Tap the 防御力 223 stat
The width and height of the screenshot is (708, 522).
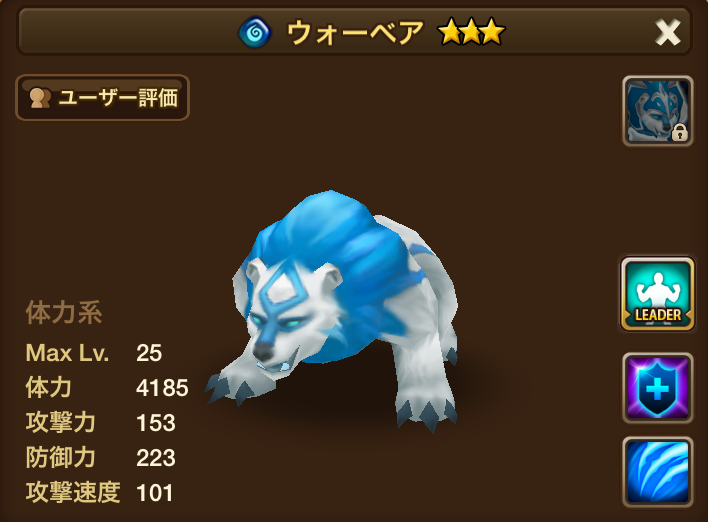point(100,457)
